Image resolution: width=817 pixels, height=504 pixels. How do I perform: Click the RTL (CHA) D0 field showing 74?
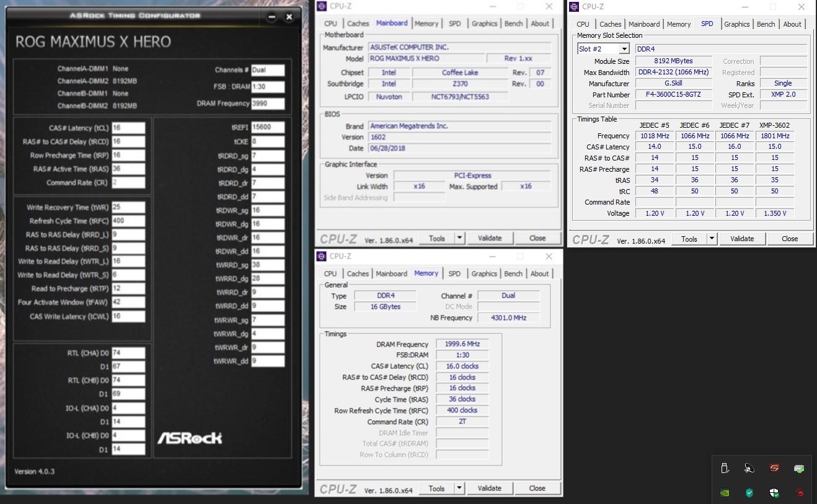tap(128, 353)
